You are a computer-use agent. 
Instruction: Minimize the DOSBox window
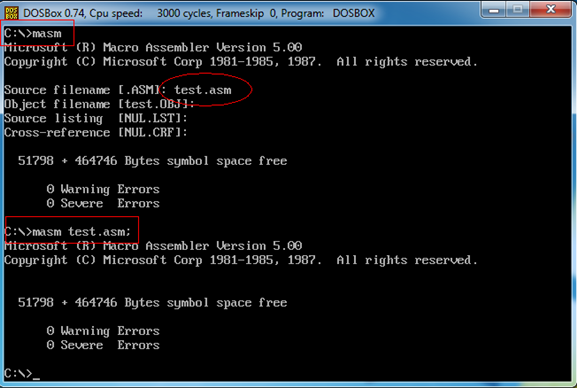[493, 10]
